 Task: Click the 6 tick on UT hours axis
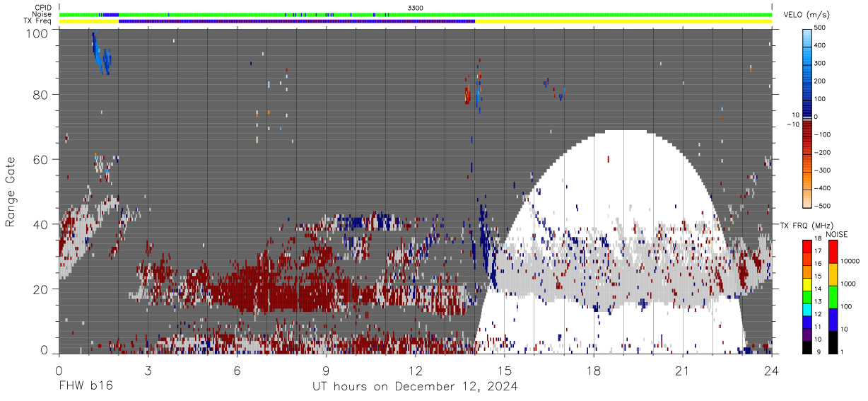point(237,371)
